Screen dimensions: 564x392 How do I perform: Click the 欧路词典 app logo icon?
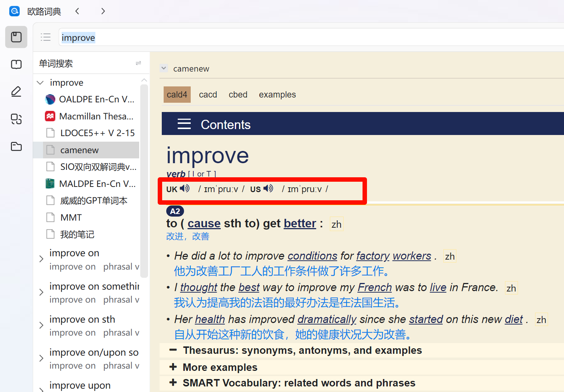tap(14, 11)
